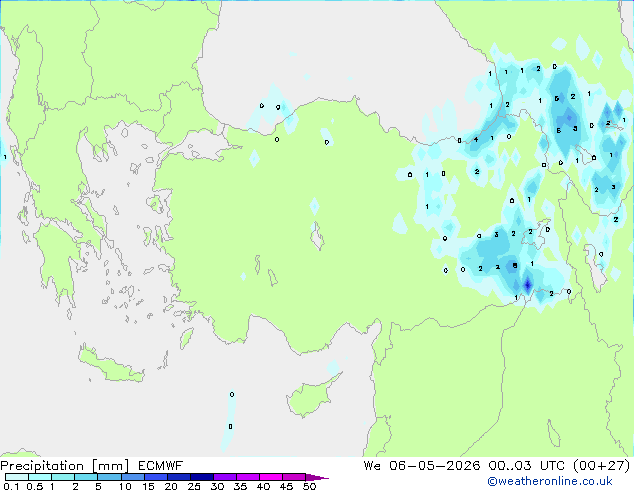
Task: Click the Cyprus island on the map
Action: pyautogui.click(x=312, y=396)
